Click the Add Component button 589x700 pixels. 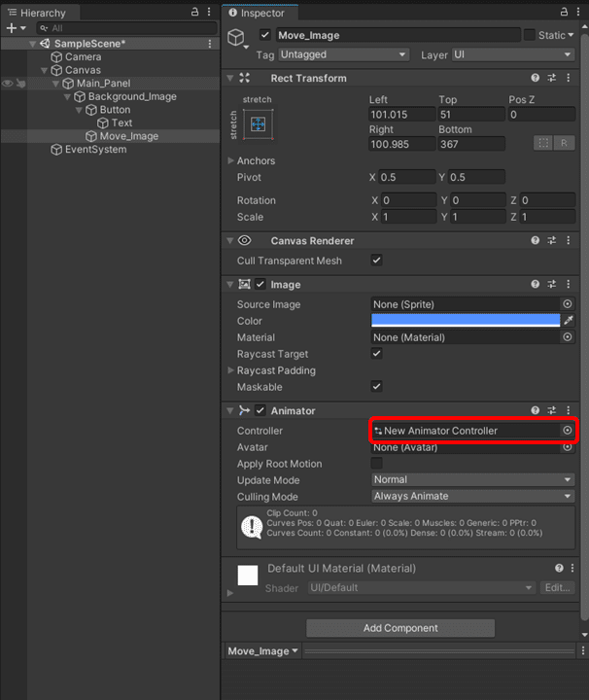tap(400, 628)
